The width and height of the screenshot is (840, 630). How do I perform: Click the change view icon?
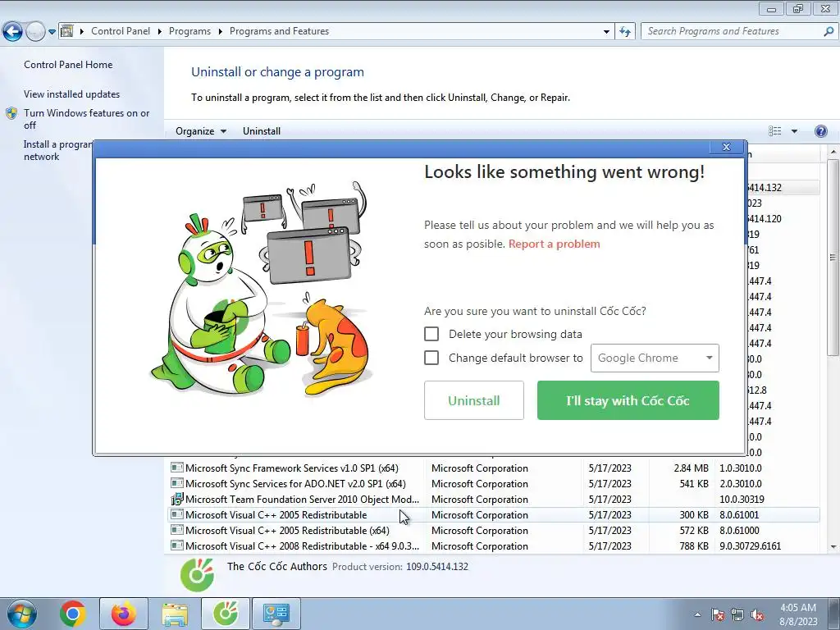tap(774, 131)
